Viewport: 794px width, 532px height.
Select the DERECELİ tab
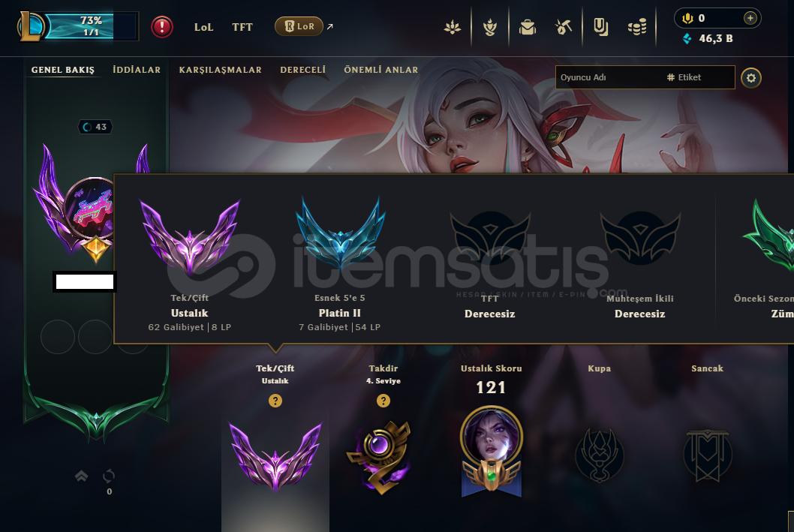(302, 70)
